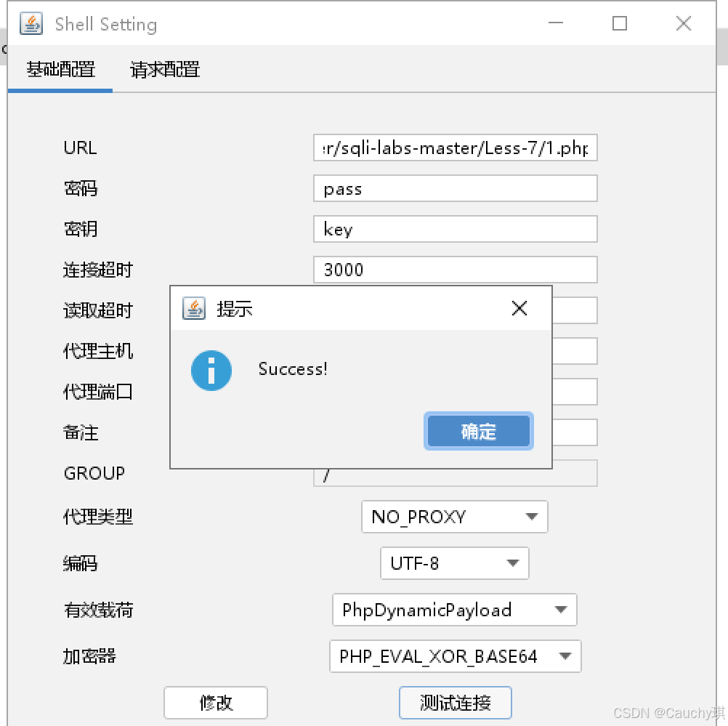This screenshot has width=728, height=726.
Task: Confirm success by pressing 确定
Action: (x=478, y=431)
